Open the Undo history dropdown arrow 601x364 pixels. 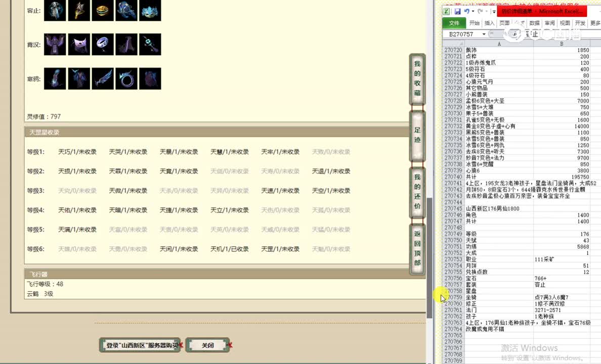point(473,12)
